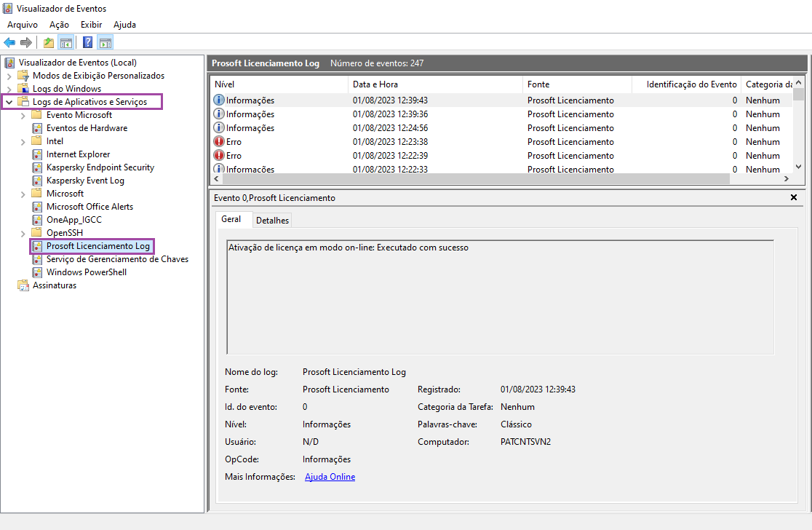
Task: Open the Ação menu
Action: (59, 24)
